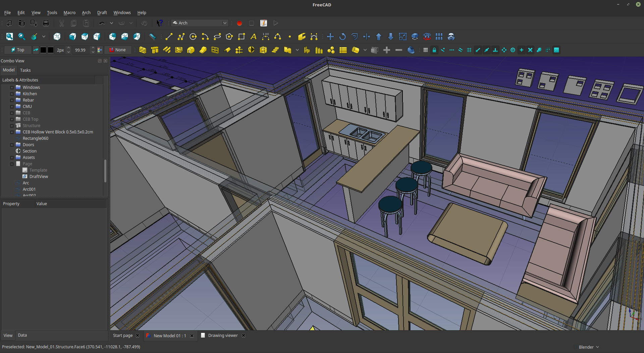Viewport: 644px width, 353px height.
Task: Click the Arch Stairs tool icon
Action: click(x=275, y=50)
